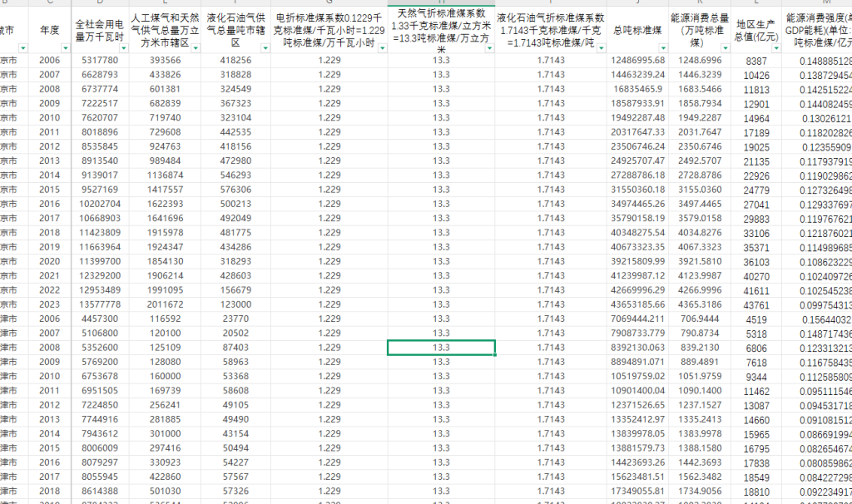Select cell with value 4457300

click(100, 319)
